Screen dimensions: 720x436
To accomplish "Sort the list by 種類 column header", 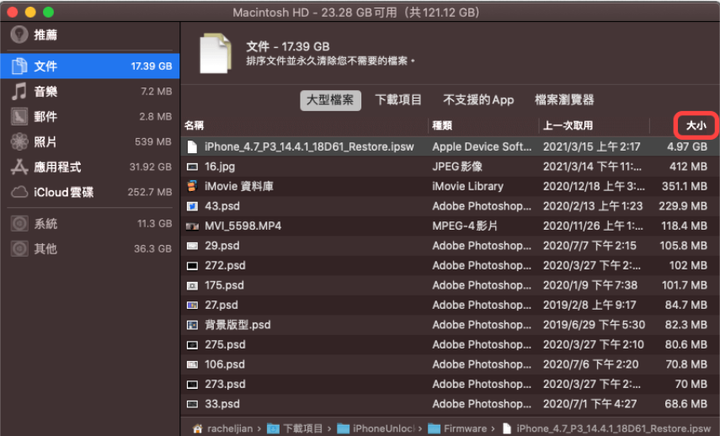I will pos(442,125).
